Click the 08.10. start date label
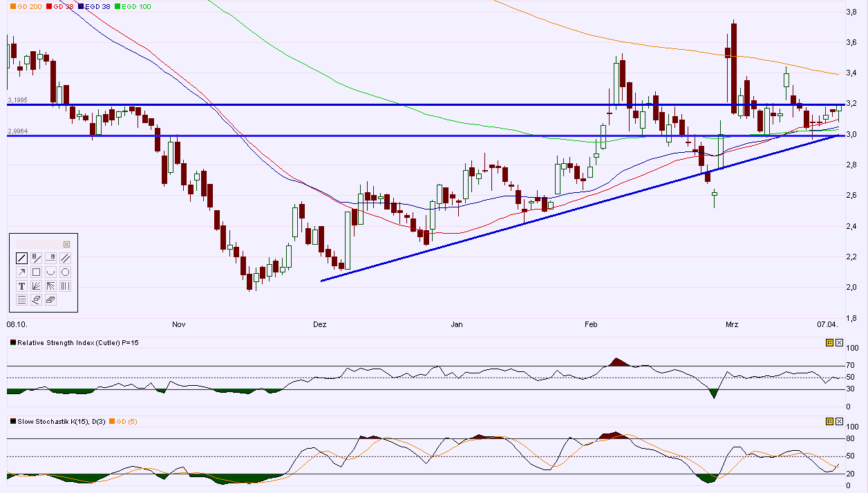Viewport: 868px width, 493px height. [16, 324]
